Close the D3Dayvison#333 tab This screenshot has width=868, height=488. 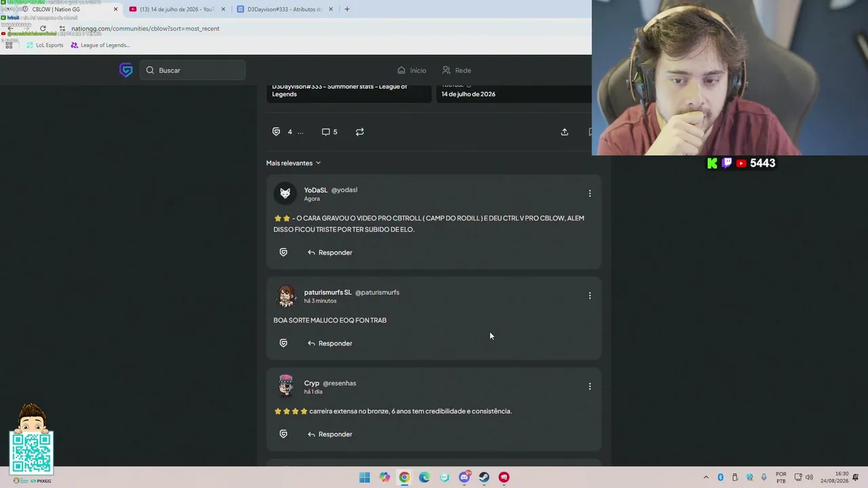331,9
